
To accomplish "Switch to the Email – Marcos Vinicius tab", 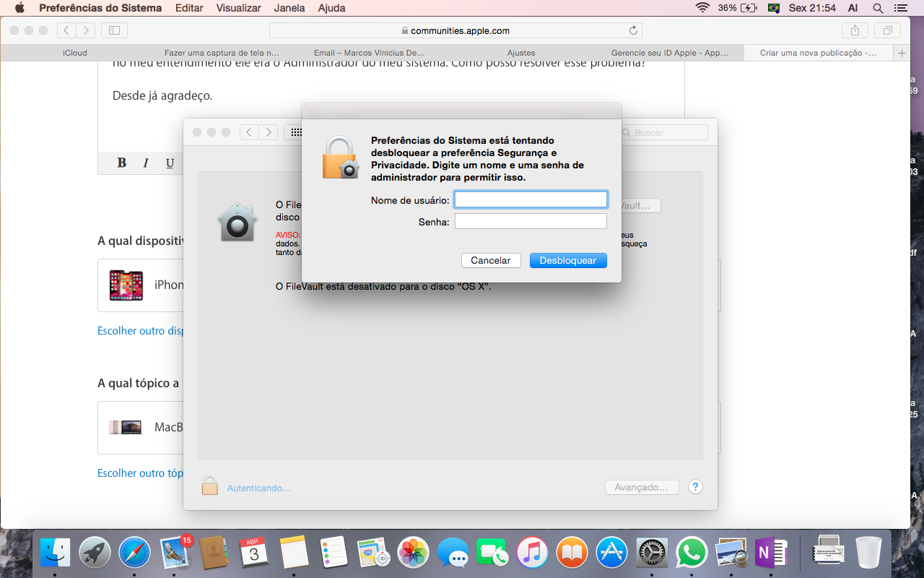I will pos(370,53).
